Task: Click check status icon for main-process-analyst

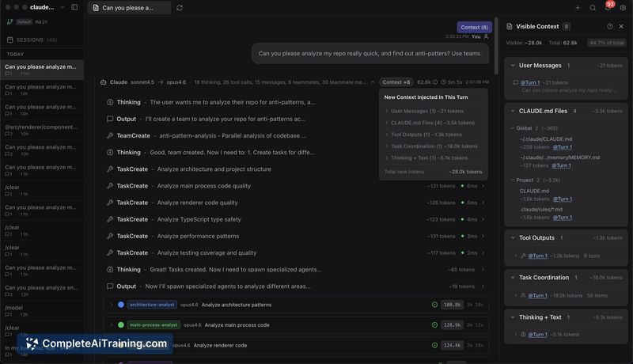Action: click(x=434, y=325)
